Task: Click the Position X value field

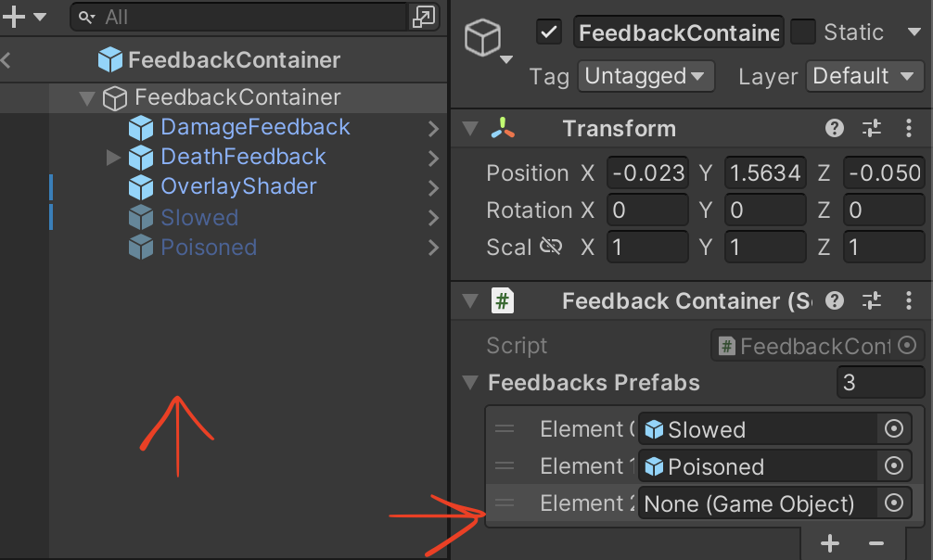Action: coord(646,173)
